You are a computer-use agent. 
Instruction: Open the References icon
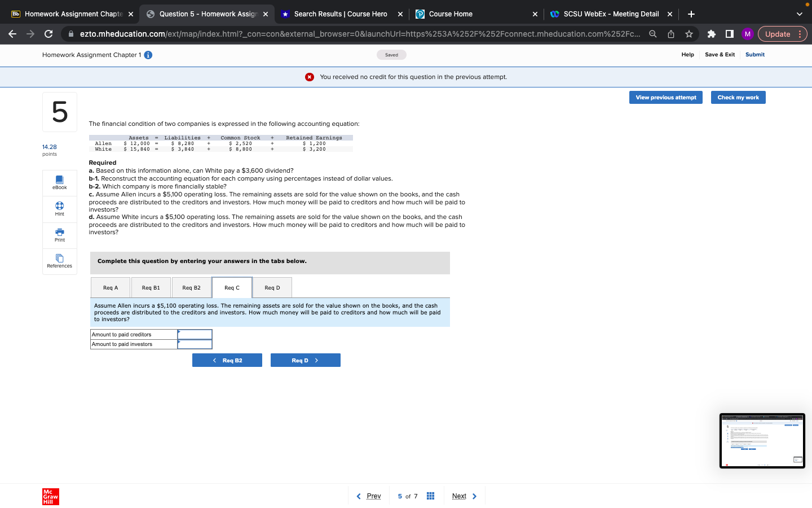pos(60,261)
